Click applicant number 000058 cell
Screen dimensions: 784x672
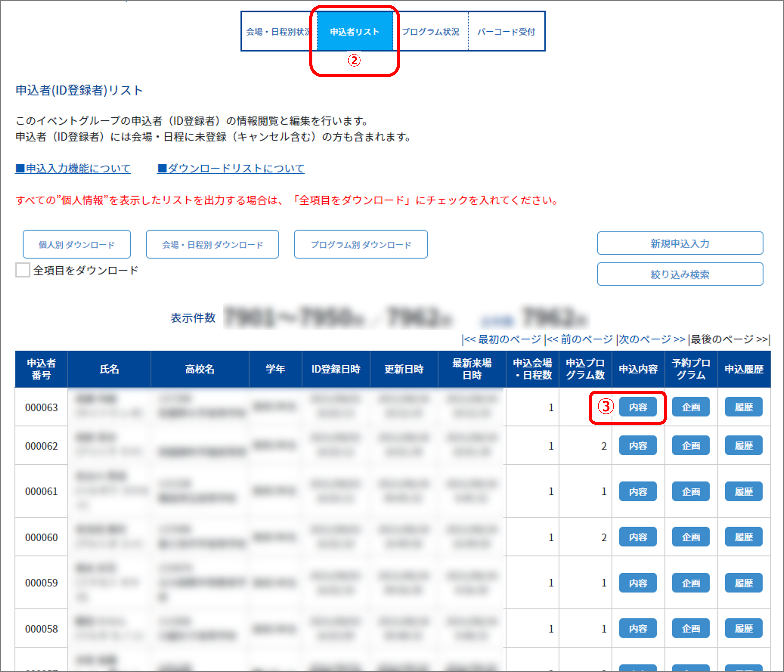[41, 628]
